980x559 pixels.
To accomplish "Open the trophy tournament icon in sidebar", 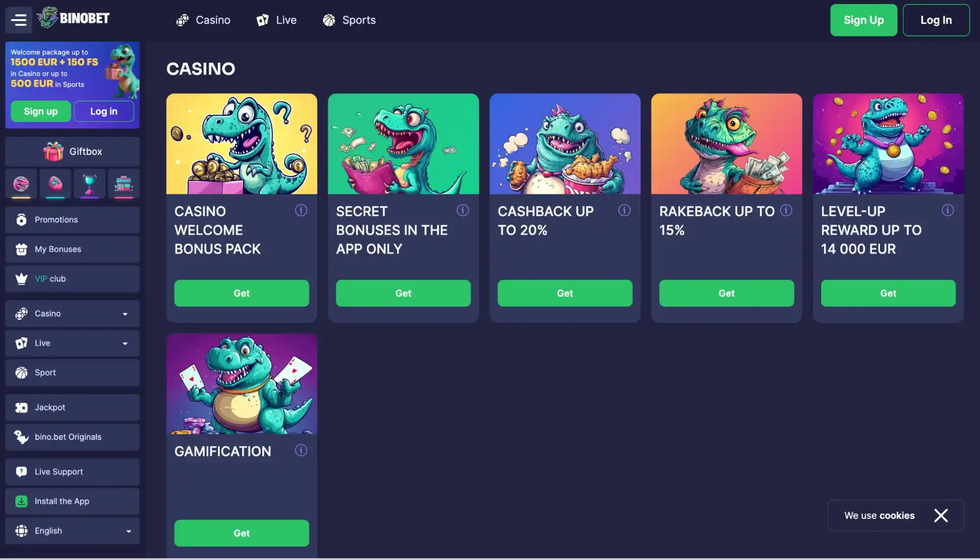I will coord(90,184).
